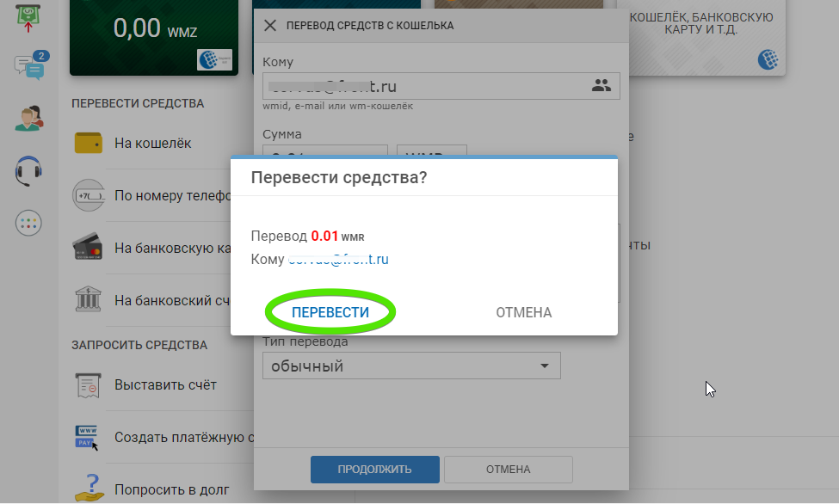
Task: Choose На банковскую карту transfer option
Action: pyautogui.click(x=172, y=249)
